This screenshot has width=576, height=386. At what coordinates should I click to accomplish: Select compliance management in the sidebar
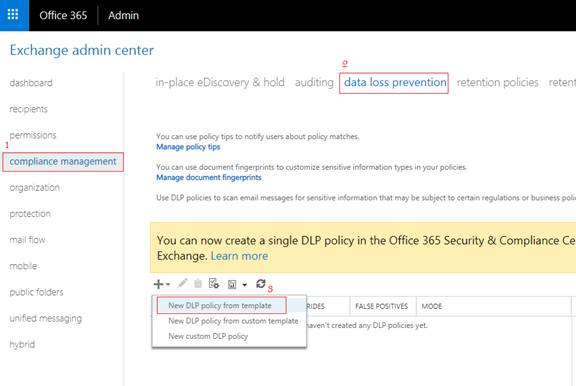click(63, 162)
